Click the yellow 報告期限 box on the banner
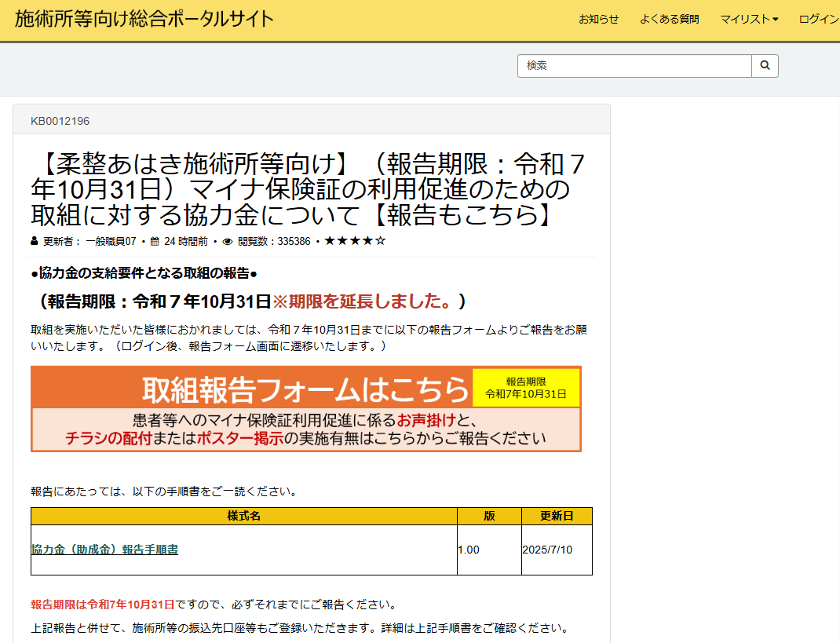The image size is (840, 643). 526,388
